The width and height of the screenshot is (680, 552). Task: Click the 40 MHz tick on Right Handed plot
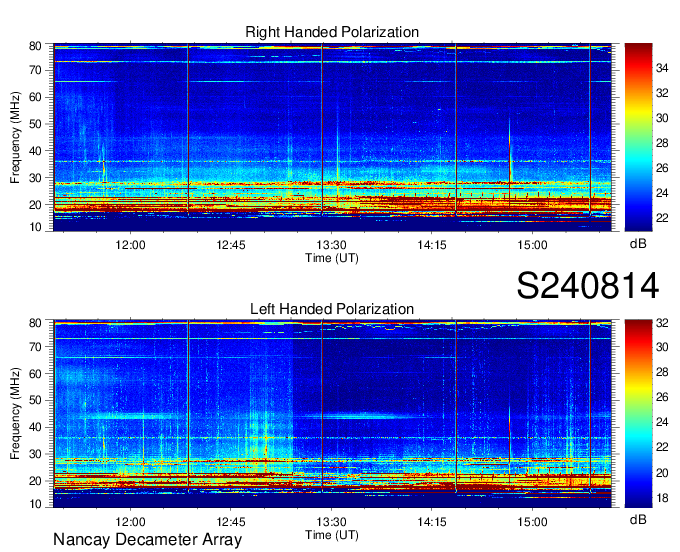coord(35,151)
